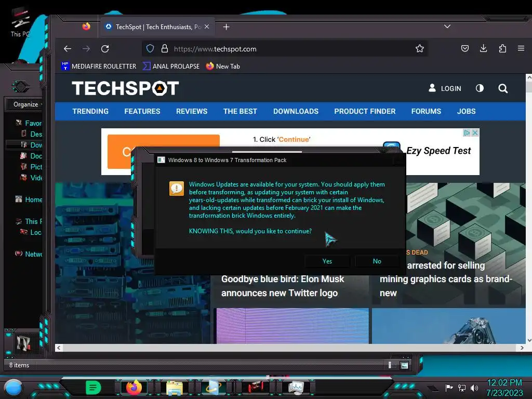Open TechSpot search magnifier

point(503,88)
